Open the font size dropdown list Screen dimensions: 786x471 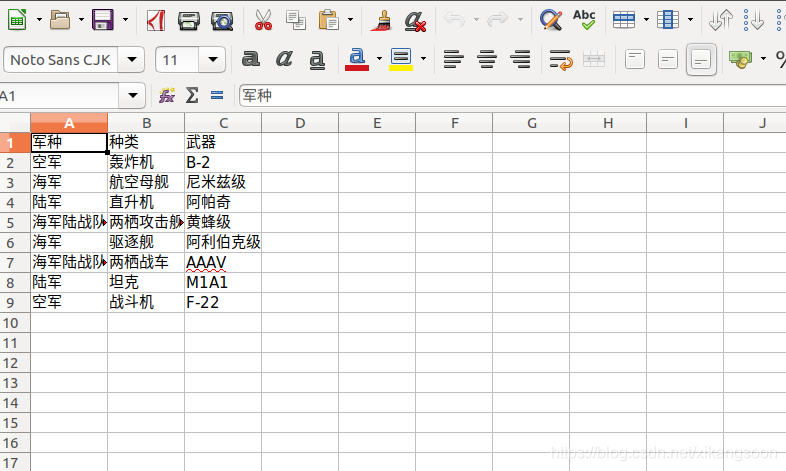213,60
